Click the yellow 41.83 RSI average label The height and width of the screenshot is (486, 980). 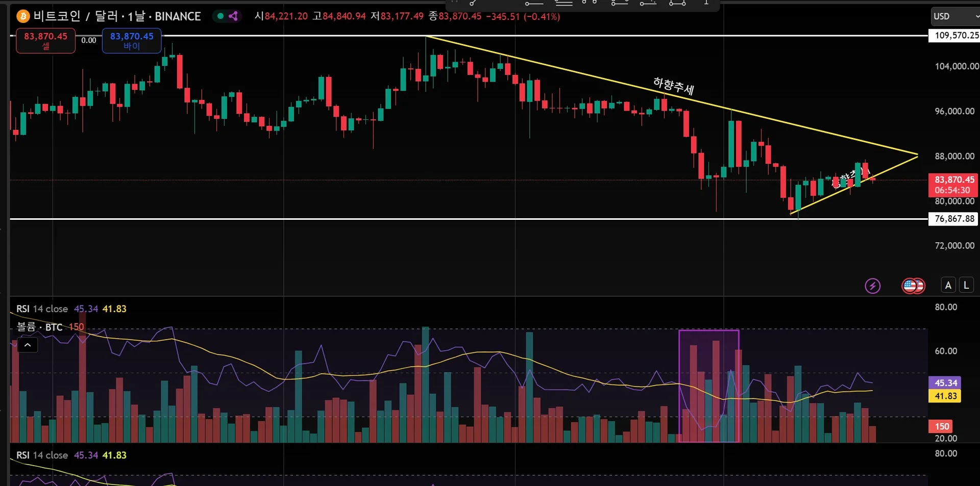tap(945, 396)
